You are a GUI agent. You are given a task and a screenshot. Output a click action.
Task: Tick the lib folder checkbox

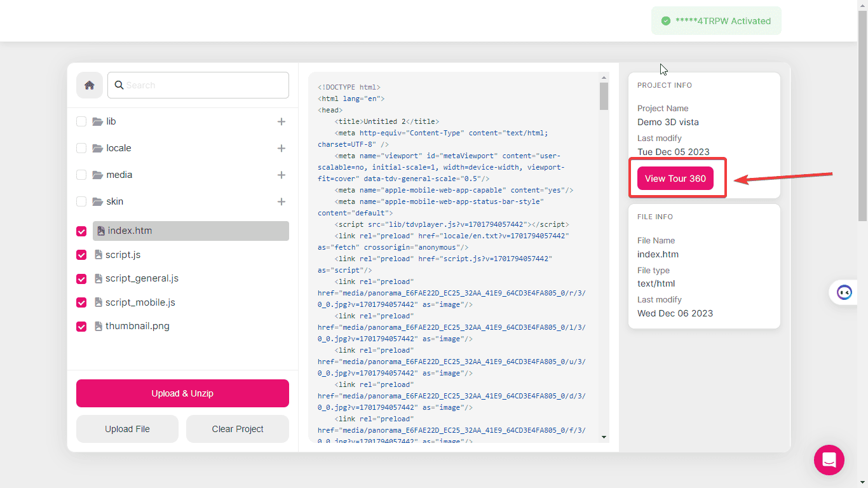81,121
